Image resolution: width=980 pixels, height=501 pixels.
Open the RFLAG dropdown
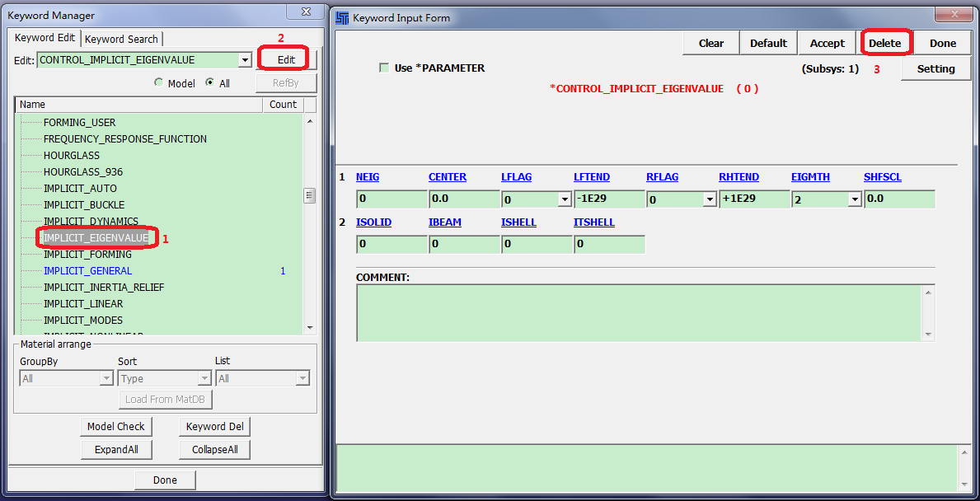tap(710, 200)
